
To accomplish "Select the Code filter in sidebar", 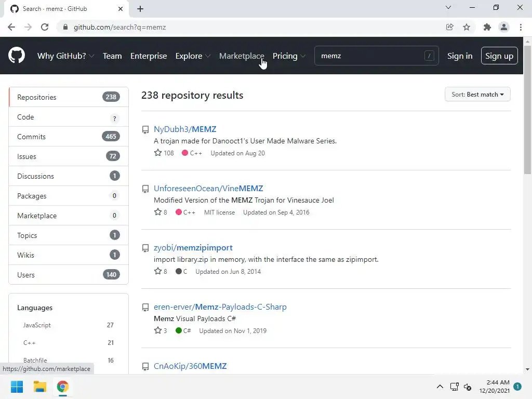I will tap(69, 117).
